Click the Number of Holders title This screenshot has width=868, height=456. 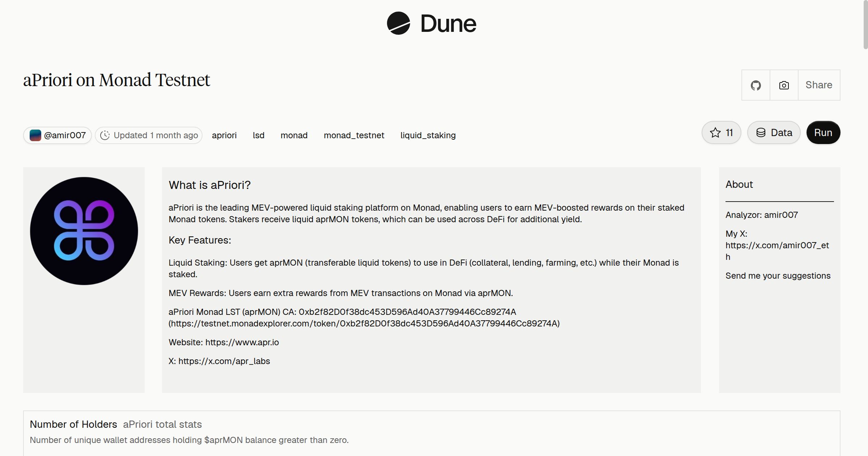pyautogui.click(x=73, y=424)
